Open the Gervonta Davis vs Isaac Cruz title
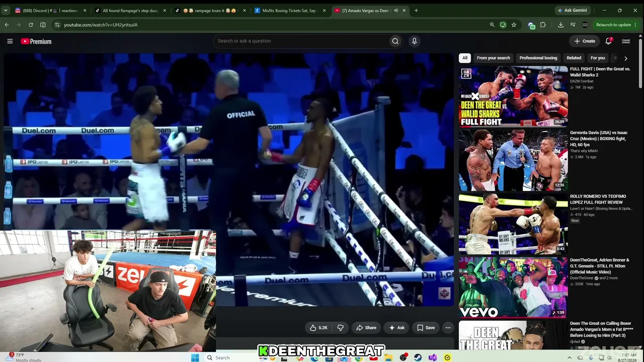The width and height of the screenshot is (644, 362). pyautogui.click(x=599, y=139)
